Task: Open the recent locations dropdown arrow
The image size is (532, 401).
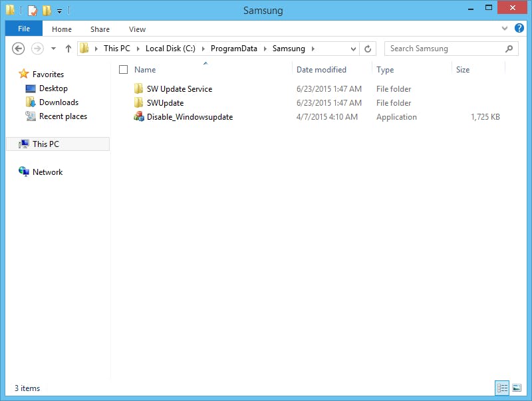Action: (x=53, y=49)
